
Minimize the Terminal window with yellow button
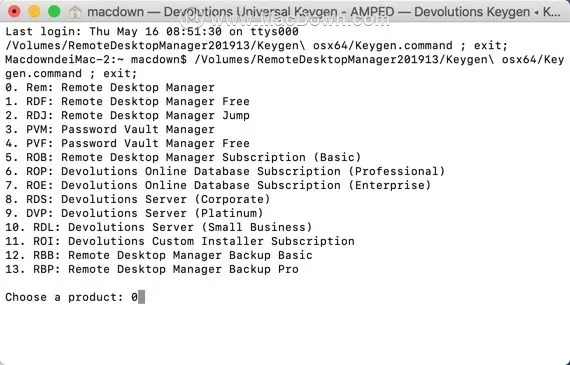(34, 12)
